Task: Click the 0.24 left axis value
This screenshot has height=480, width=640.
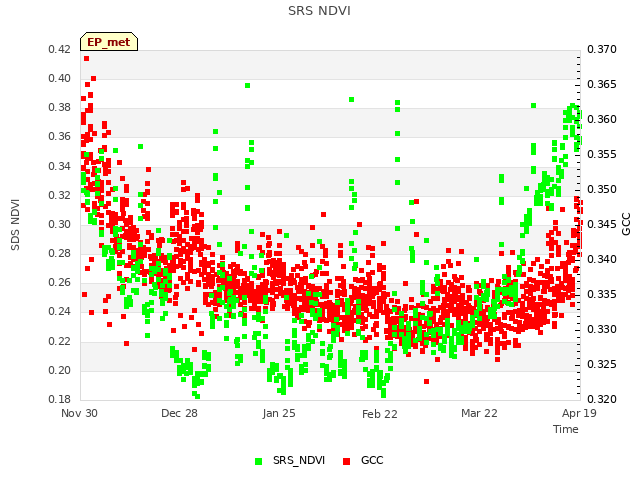Action: pos(59,311)
